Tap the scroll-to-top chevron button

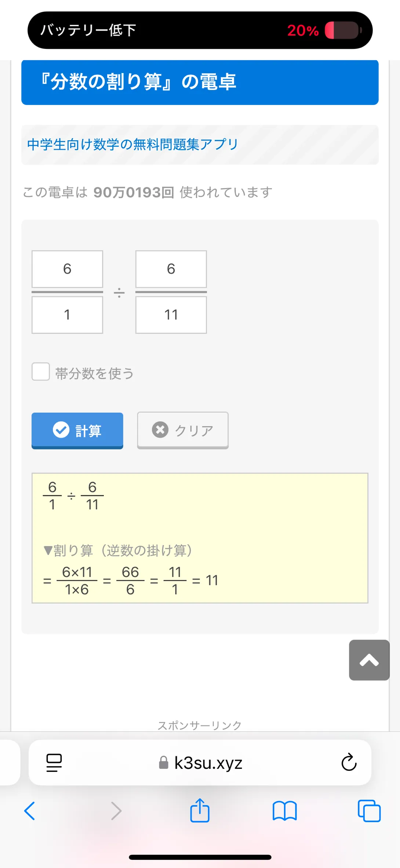pyautogui.click(x=369, y=660)
